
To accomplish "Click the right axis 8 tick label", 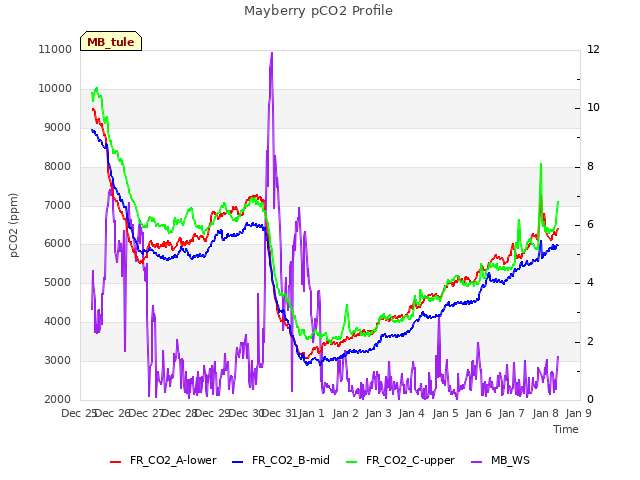I will 591,167.
